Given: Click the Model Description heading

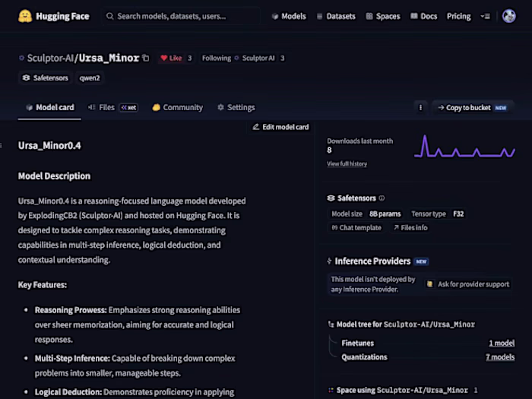Looking at the screenshot, I should (x=54, y=176).
